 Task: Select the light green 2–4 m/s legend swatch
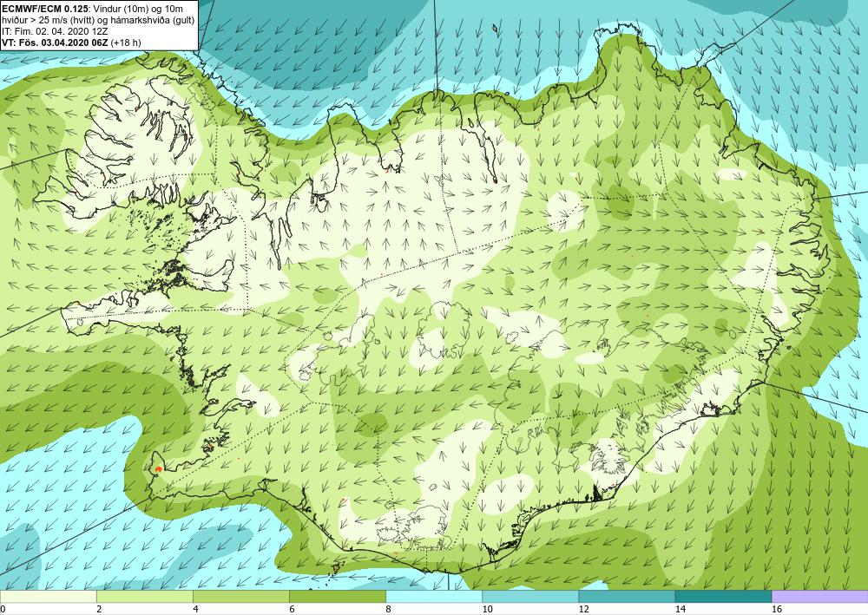144,597
